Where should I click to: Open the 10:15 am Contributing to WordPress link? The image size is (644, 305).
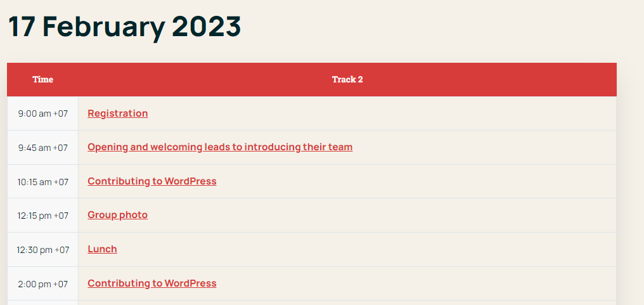(x=152, y=181)
